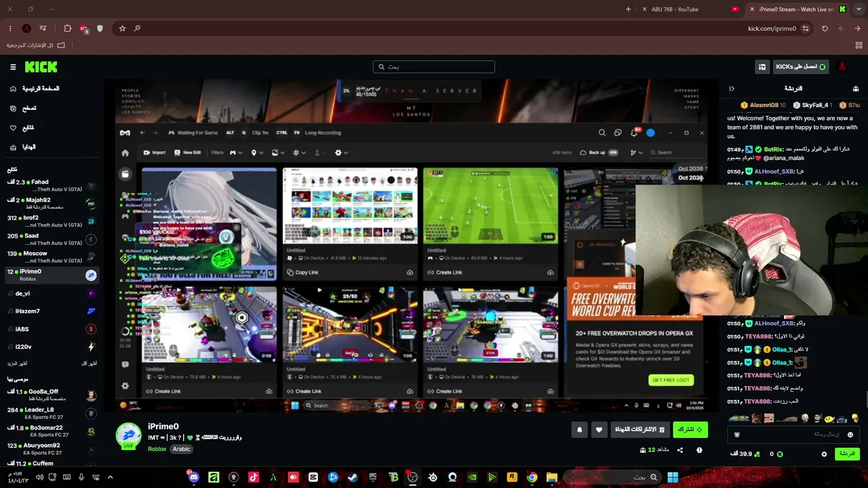Image resolution: width=868 pixels, height=488 pixels.
Task: Open the Roblox category link
Action: tap(157, 449)
